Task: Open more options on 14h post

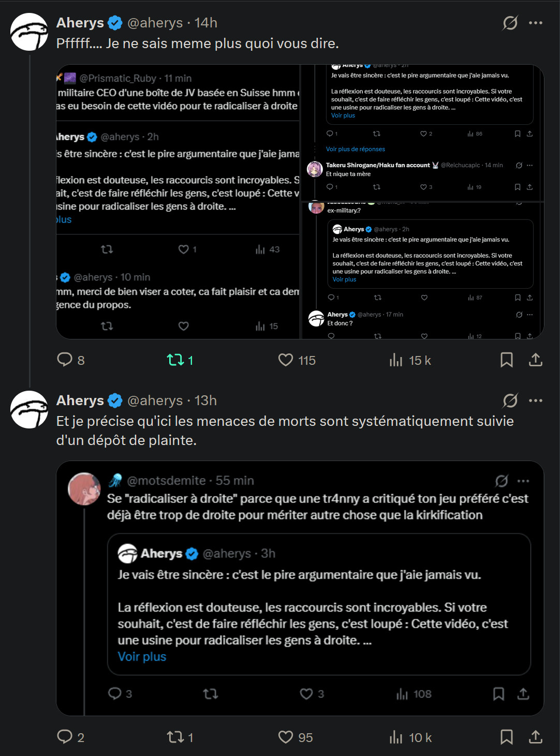Action: [536, 23]
